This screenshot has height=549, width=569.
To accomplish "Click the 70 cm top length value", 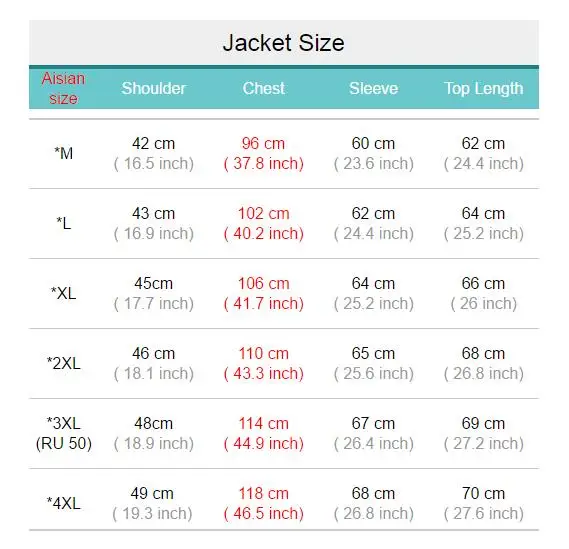I will click(x=483, y=493).
